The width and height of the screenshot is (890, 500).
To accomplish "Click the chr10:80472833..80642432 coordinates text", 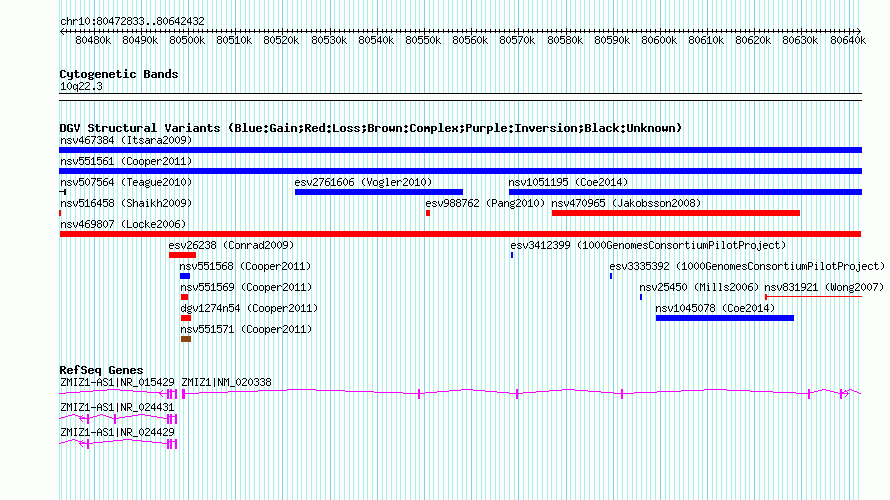I will click(132, 21).
